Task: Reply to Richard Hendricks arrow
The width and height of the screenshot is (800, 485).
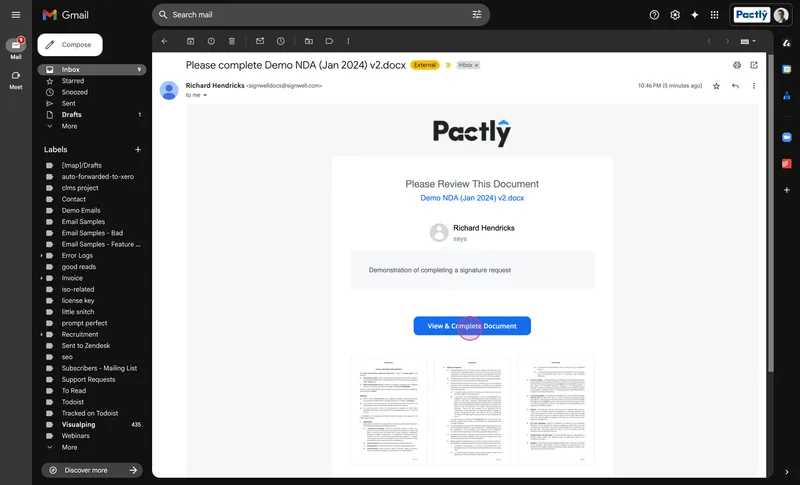Action: click(735, 86)
